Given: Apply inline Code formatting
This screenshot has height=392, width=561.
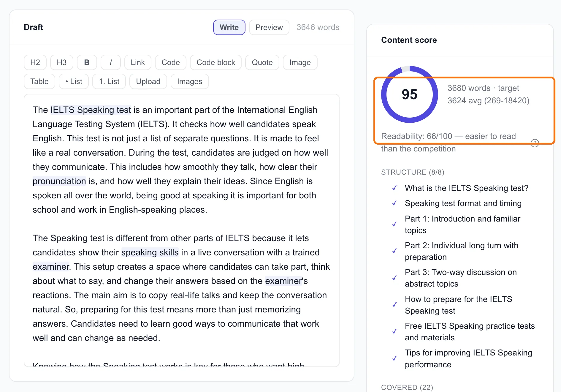Looking at the screenshot, I should 171,62.
